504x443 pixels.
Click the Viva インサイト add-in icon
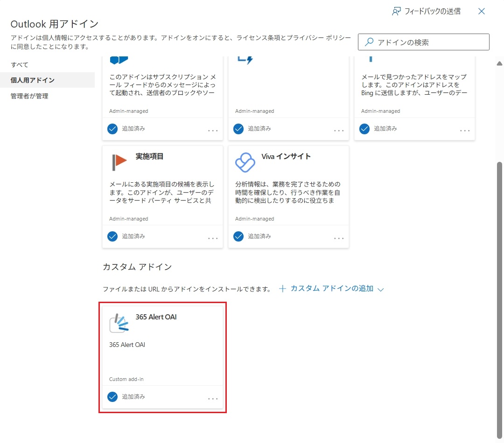(x=245, y=162)
